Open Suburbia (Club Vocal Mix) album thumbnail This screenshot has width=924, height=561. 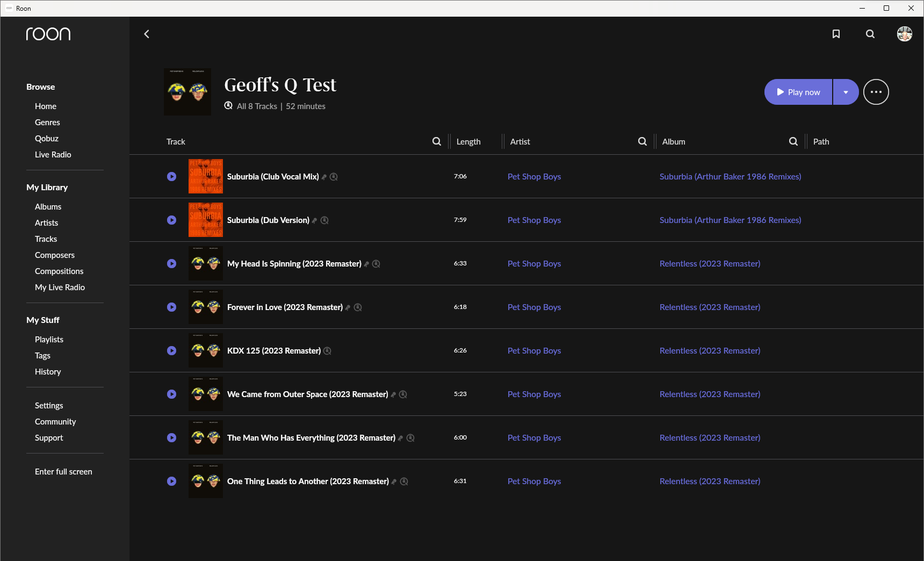point(206,176)
